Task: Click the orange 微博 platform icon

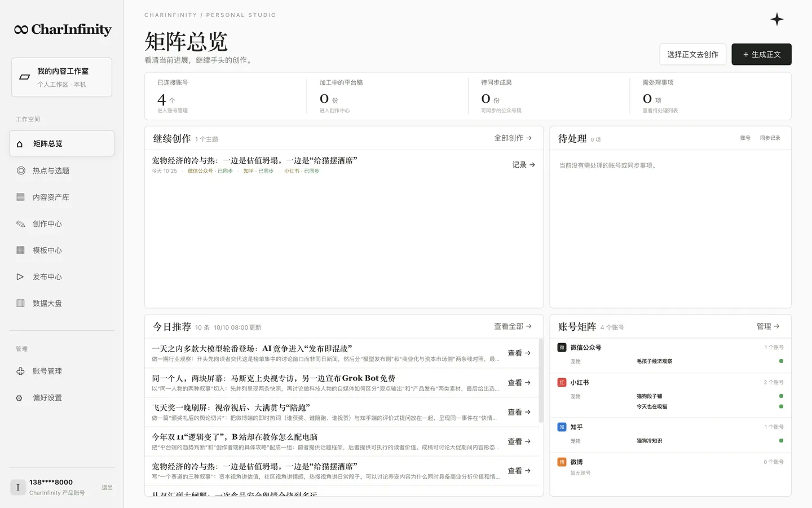Action: click(562, 462)
